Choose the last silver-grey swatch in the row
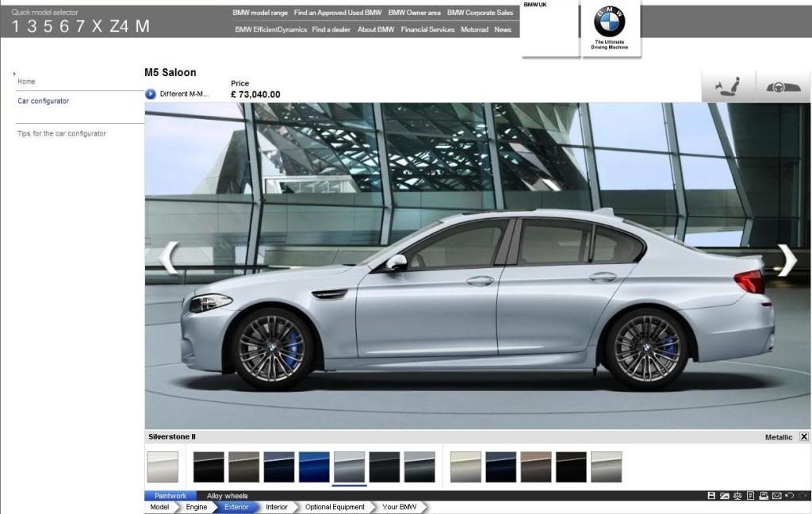The height and width of the screenshot is (514, 812). [x=607, y=467]
